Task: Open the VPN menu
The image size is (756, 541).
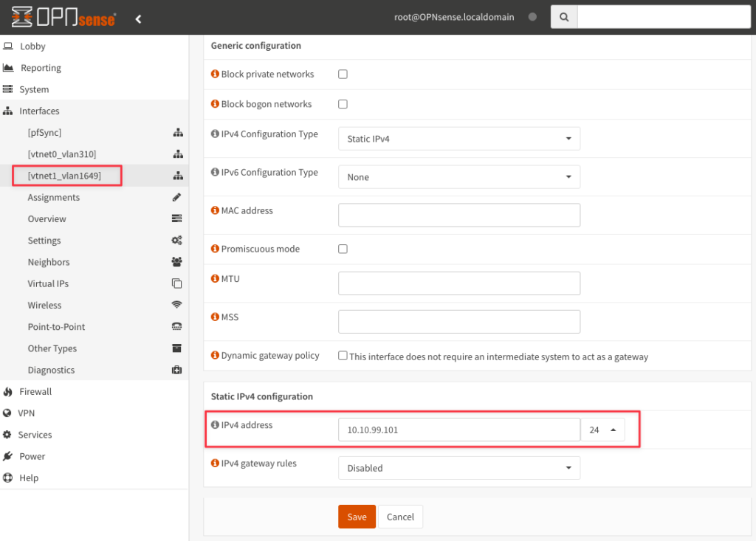Action: [x=27, y=413]
